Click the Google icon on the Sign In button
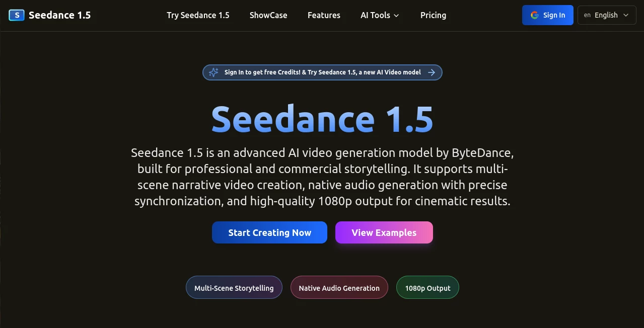644x328 pixels. [534, 15]
